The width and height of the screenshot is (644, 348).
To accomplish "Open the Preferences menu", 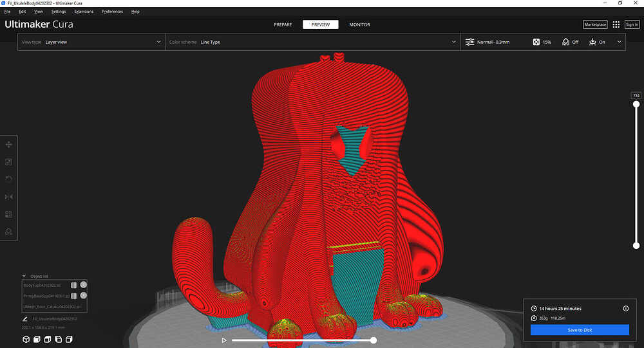I will coord(112,12).
